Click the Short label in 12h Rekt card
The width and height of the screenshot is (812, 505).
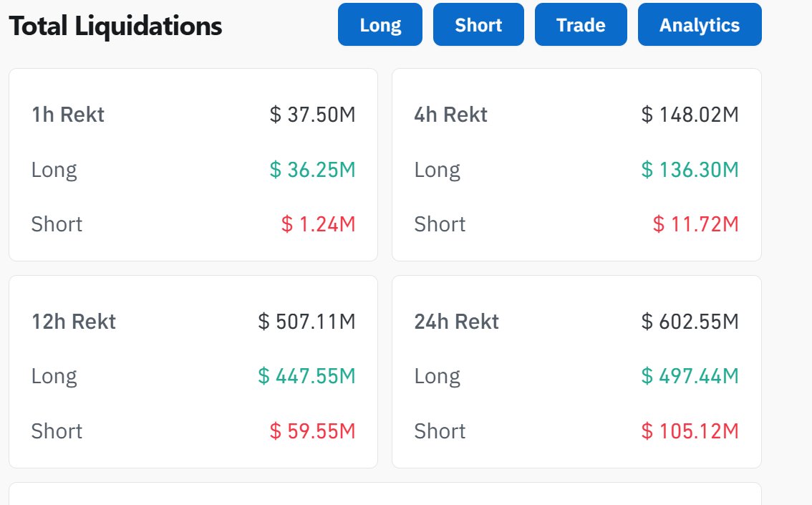(x=57, y=431)
